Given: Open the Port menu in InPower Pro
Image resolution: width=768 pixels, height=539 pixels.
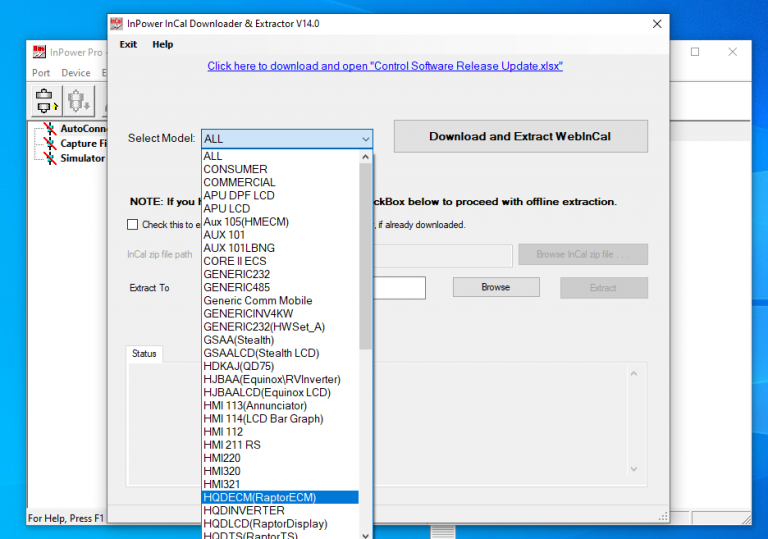Looking at the screenshot, I should click(41, 73).
